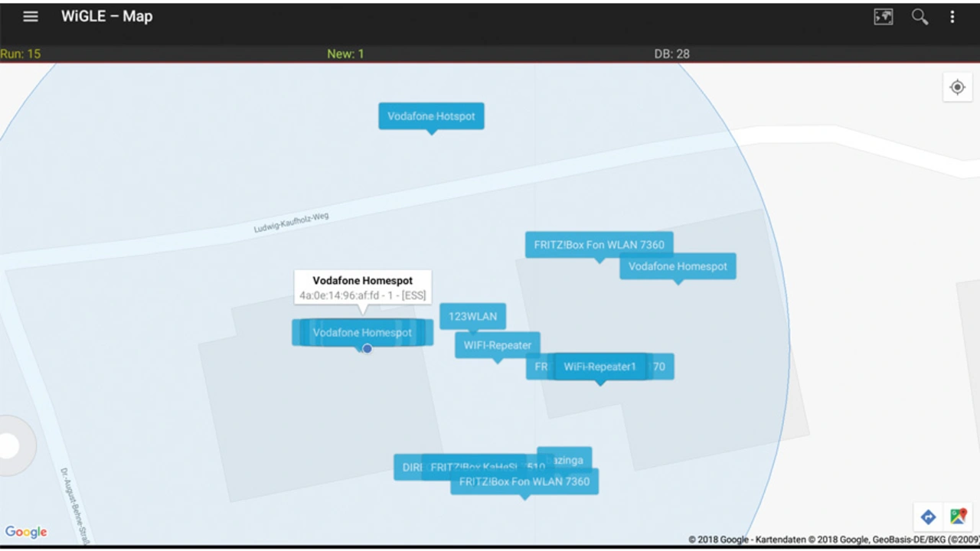Open the search magnifier icon
Image resolution: width=980 pixels, height=551 pixels.
click(x=920, y=17)
